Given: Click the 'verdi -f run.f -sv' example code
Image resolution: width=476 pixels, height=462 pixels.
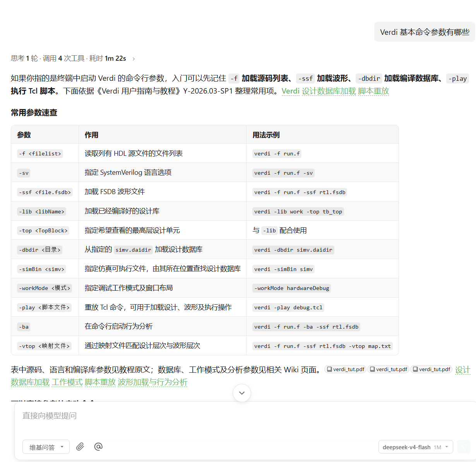Looking at the screenshot, I should click(283, 173).
